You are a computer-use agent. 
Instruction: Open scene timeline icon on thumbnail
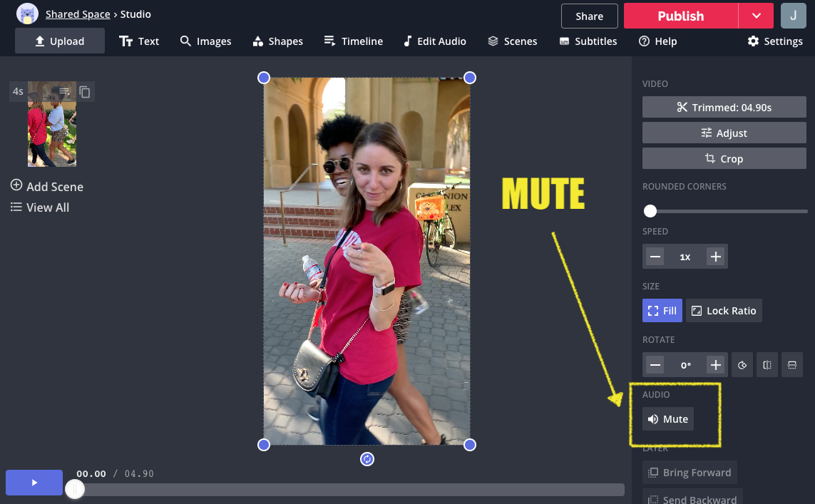click(65, 92)
